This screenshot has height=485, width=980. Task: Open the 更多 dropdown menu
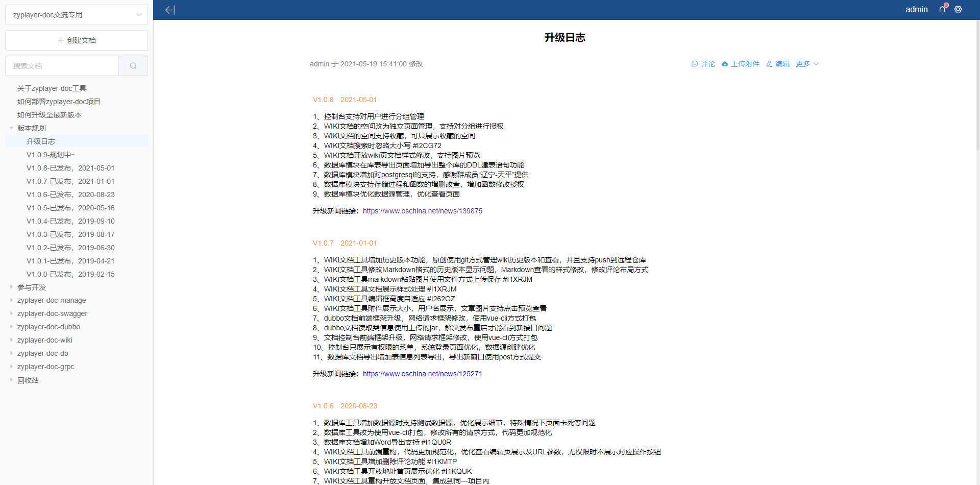(x=807, y=64)
